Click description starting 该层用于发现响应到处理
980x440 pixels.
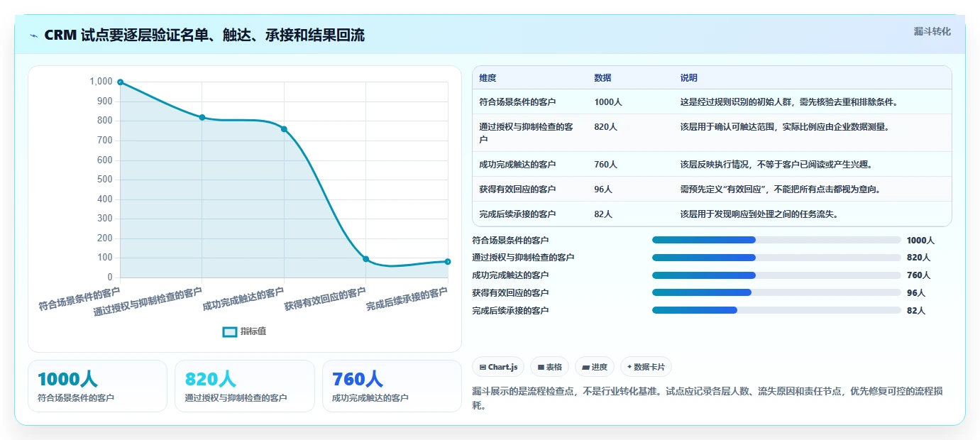pyautogui.click(x=759, y=214)
